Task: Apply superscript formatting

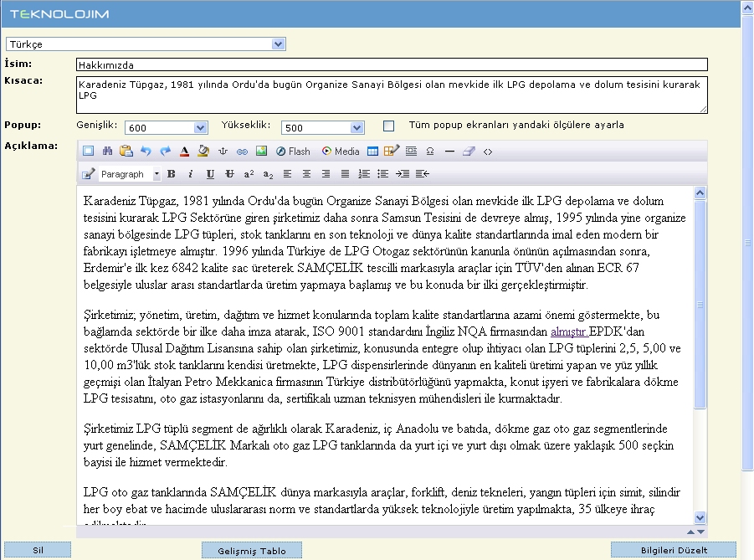Action: tap(249, 174)
